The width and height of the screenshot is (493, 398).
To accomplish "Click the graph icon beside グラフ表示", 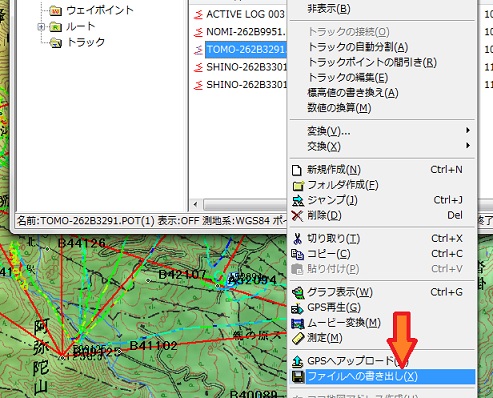I will coord(298,293).
